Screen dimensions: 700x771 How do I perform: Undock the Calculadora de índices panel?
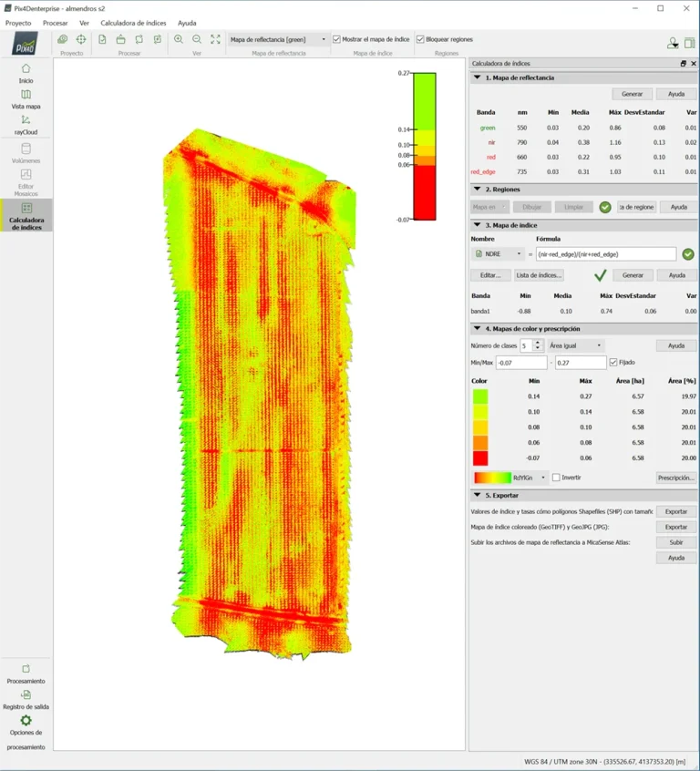[x=684, y=64]
